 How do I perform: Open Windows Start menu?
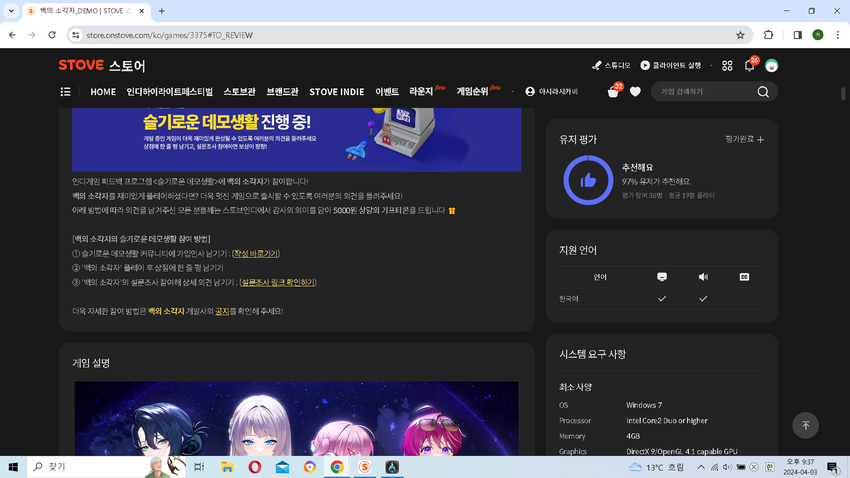click(x=13, y=467)
